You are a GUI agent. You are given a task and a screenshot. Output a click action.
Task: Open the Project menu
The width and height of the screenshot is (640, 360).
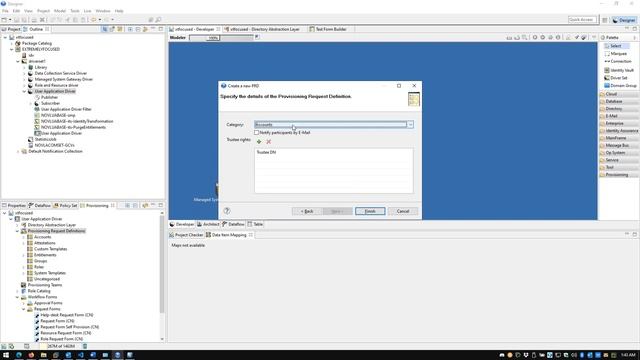(x=43, y=11)
